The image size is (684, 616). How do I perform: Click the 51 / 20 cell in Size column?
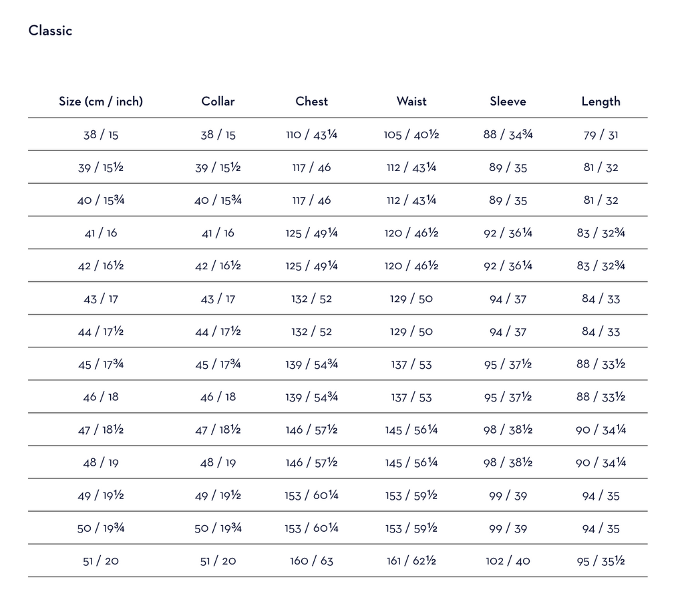[x=101, y=561]
